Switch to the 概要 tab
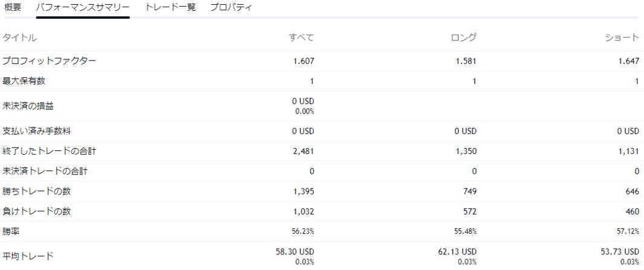The image size is (644, 270). (13, 8)
